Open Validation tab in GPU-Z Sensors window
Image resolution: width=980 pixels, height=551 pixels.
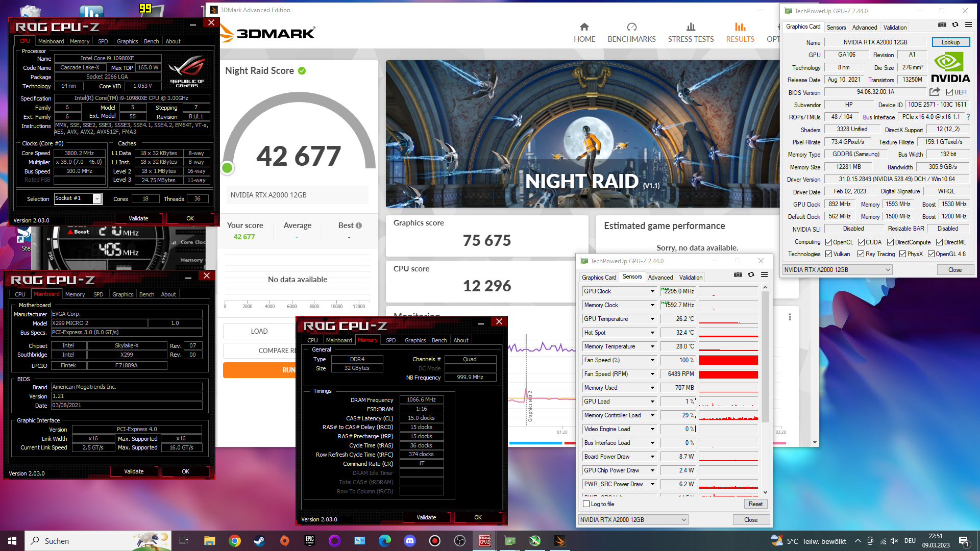[691, 278]
